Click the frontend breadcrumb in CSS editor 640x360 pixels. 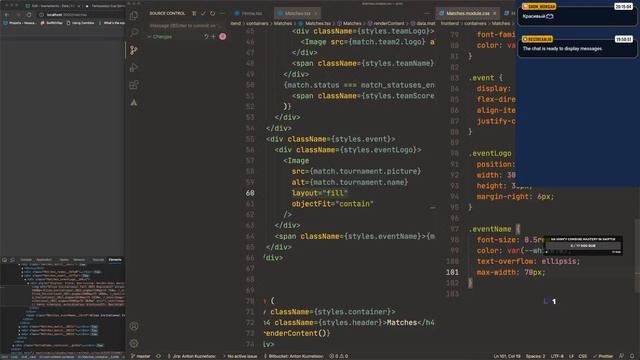(449, 24)
